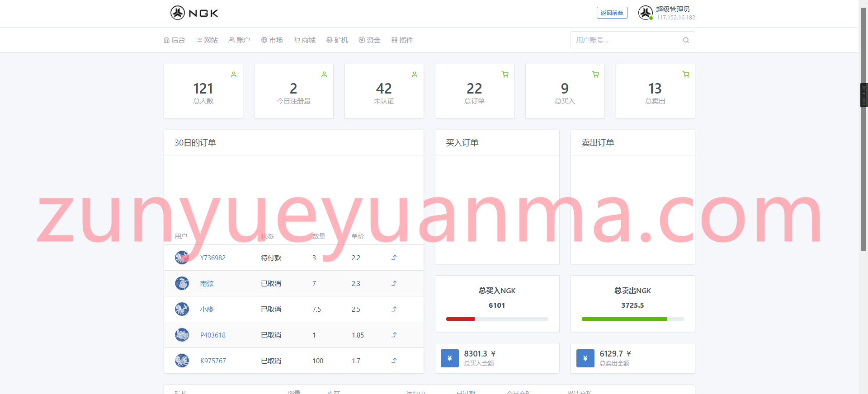Open the 商城 menu
The height and width of the screenshot is (394, 868).
[304, 40]
